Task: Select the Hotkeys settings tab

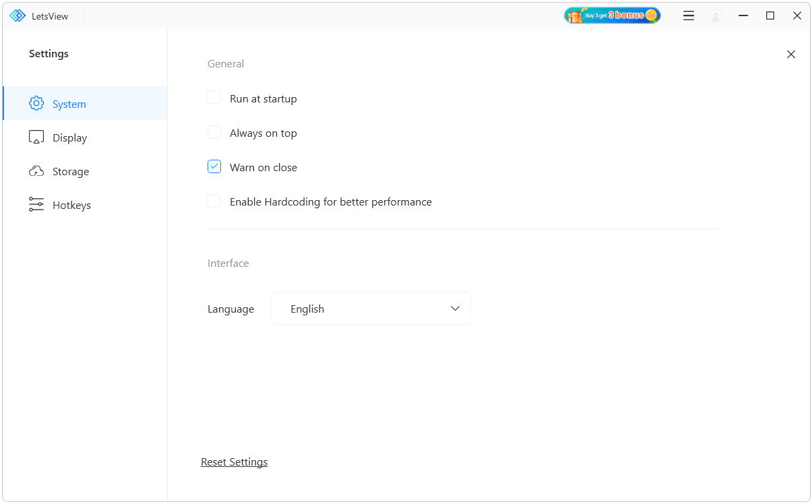Action: (x=71, y=205)
